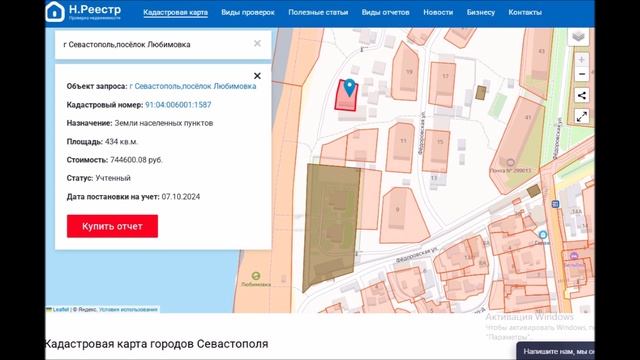Open the Leaflet attribution link
This screenshot has width=640, height=360.
[61, 309]
